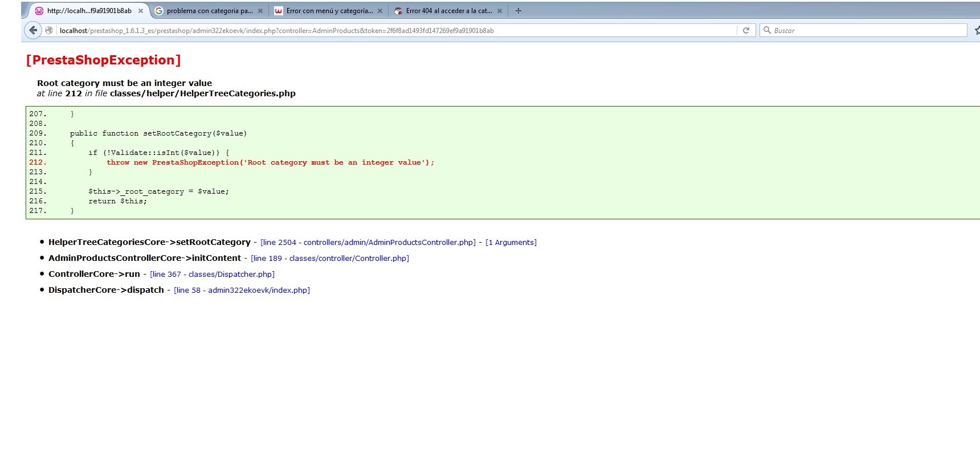Click the 'classes/helper/HelperTreeCategories.php' file name

203,93
